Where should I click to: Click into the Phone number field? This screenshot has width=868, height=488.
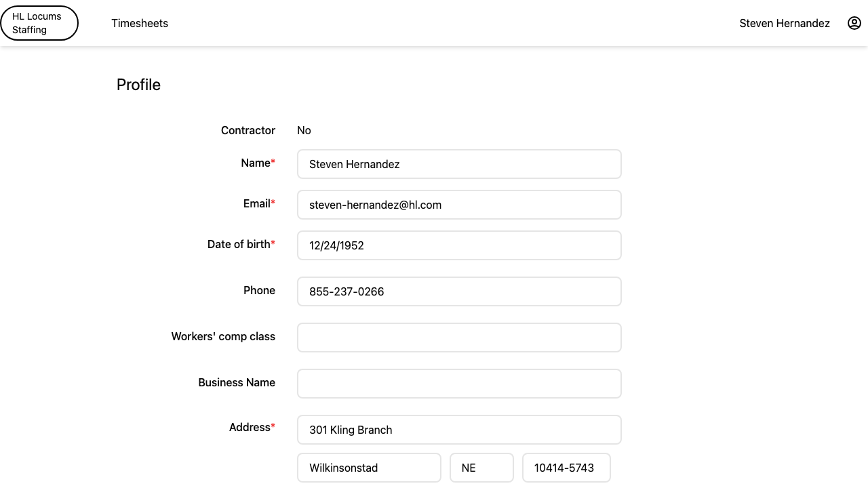(459, 291)
